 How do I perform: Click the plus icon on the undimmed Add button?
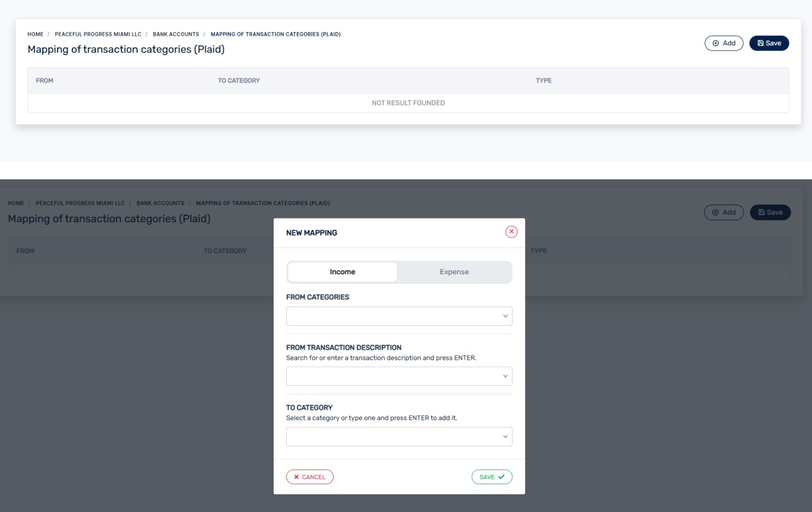coord(716,43)
